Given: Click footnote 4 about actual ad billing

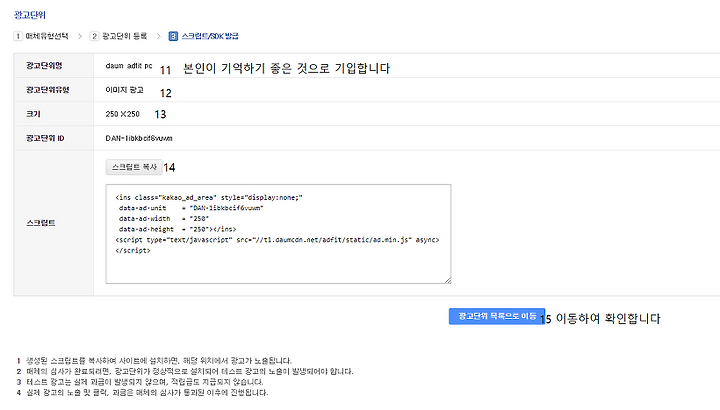Looking at the screenshot, I should click(x=147, y=393).
